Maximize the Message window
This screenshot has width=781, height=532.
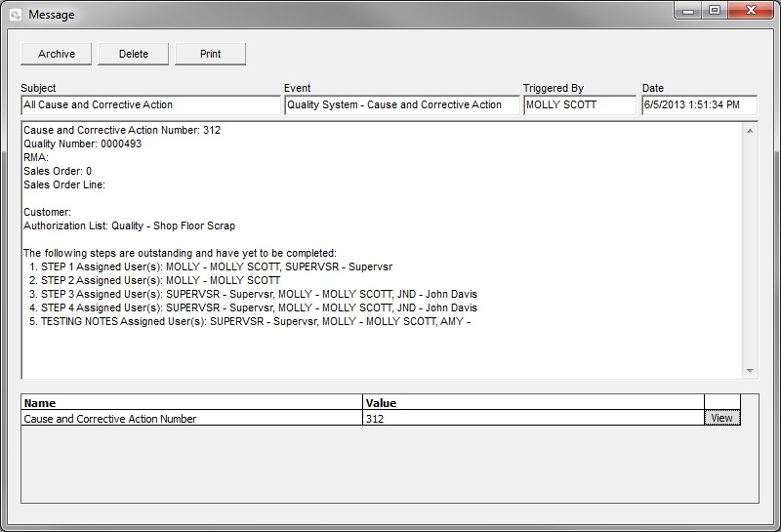pos(715,11)
